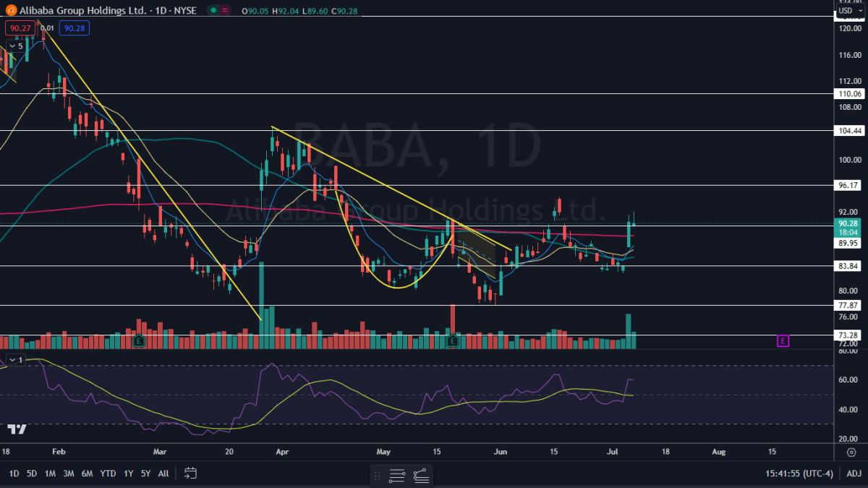Click the tall July green volume bar
This screenshot has width=868, height=488.
629,331
